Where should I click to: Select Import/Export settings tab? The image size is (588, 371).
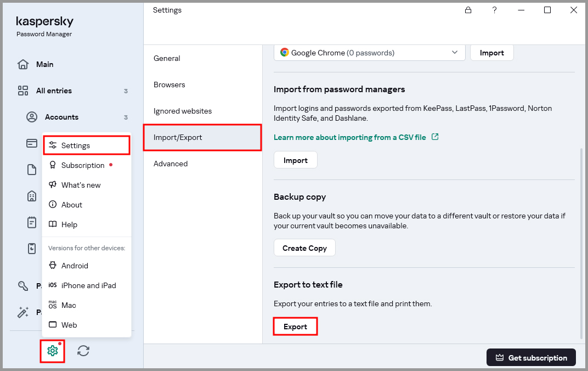click(x=202, y=137)
